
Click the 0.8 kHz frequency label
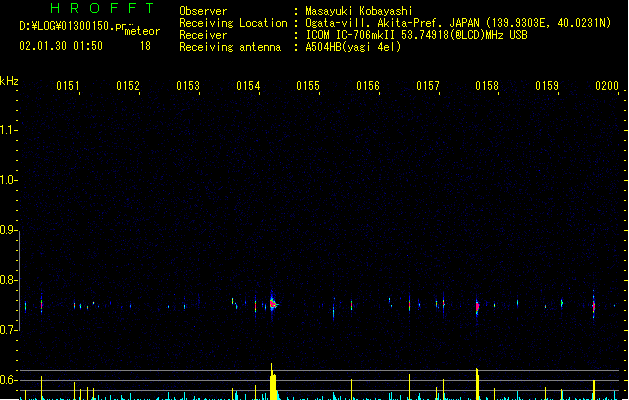tap(8, 280)
